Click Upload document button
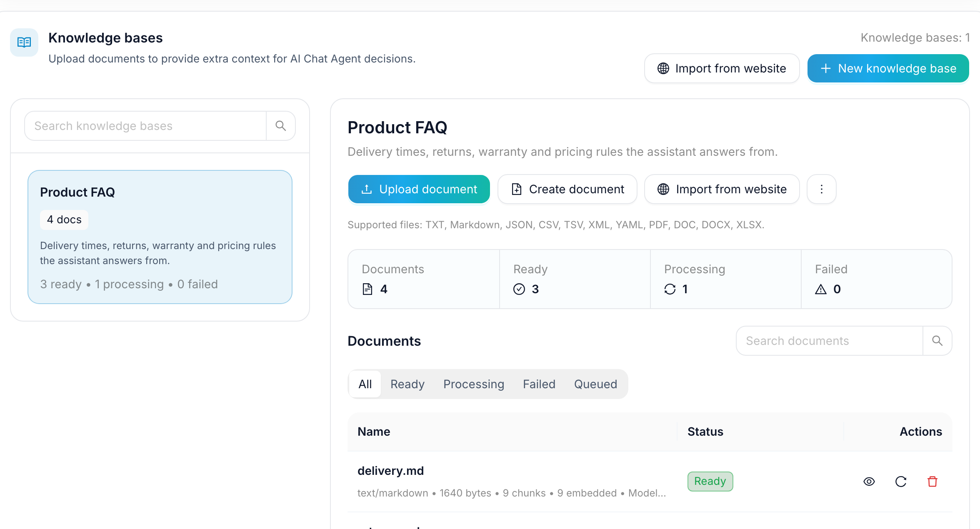The width and height of the screenshot is (980, 529). 419,189
